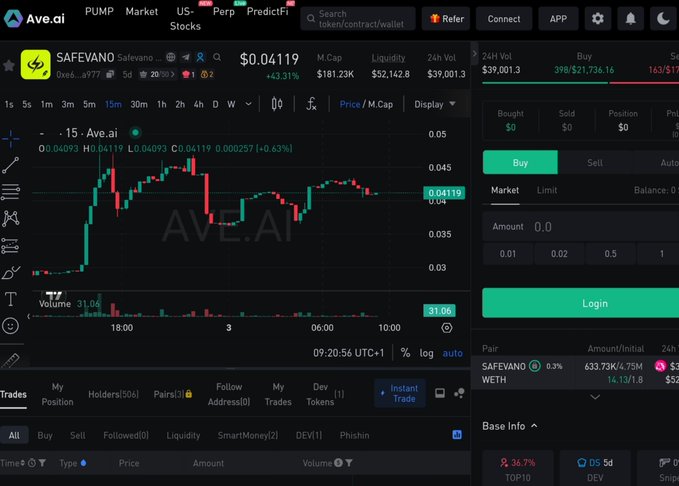Image resolution: width=679 pixels, height=486 pixels.
Task: Open the APP download button
Action: click(558, 19)
